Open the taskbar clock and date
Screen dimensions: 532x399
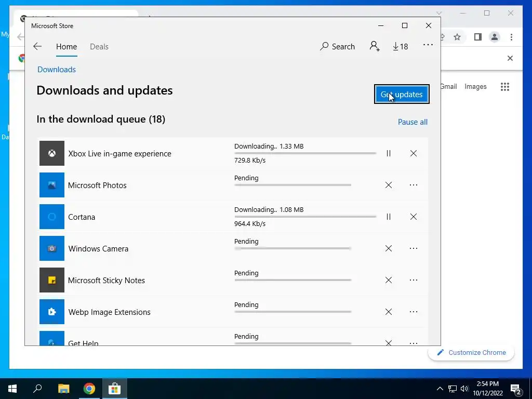tap(488, 389)
